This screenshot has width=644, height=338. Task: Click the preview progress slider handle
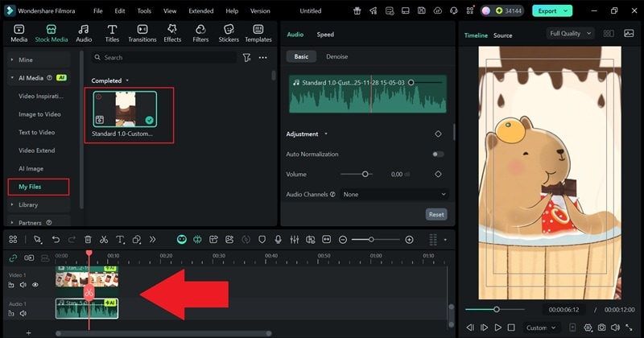pyautogui.click(x=497, y=309)
